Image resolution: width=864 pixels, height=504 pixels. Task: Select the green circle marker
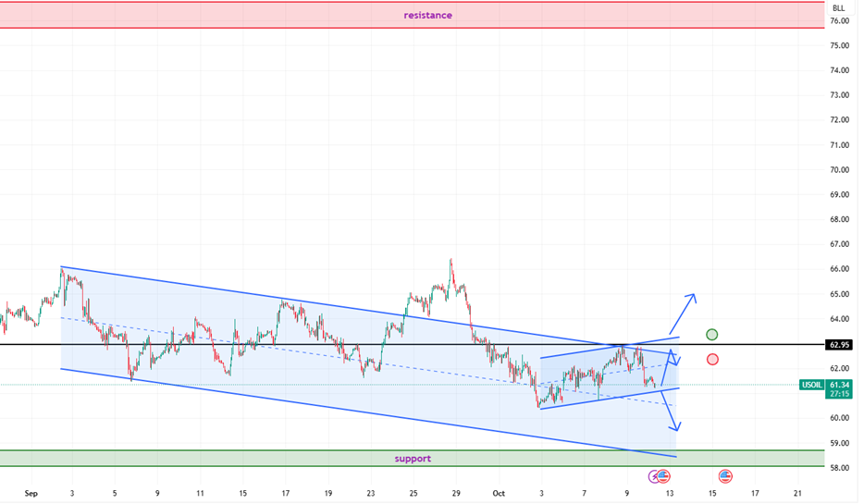[711, 334]
